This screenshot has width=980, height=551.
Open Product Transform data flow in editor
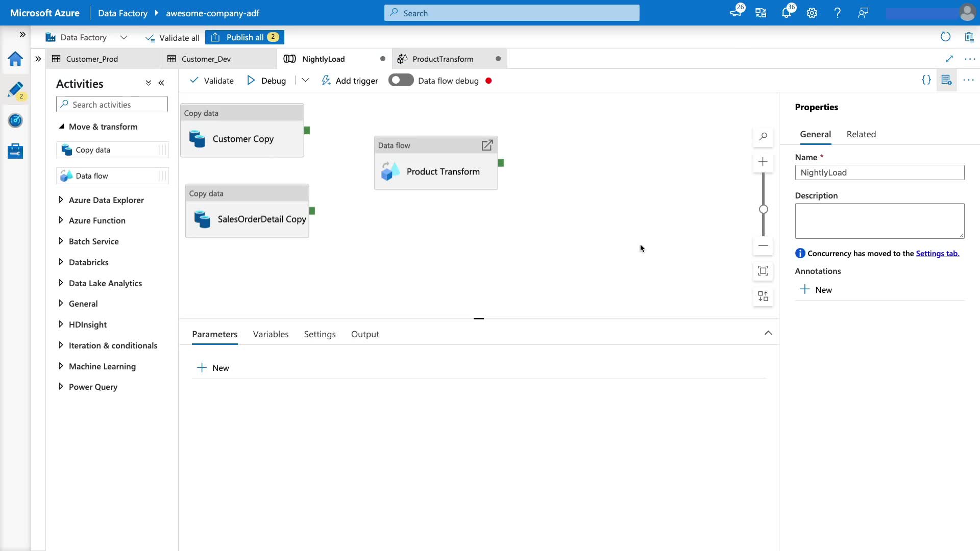click(487, 145)
